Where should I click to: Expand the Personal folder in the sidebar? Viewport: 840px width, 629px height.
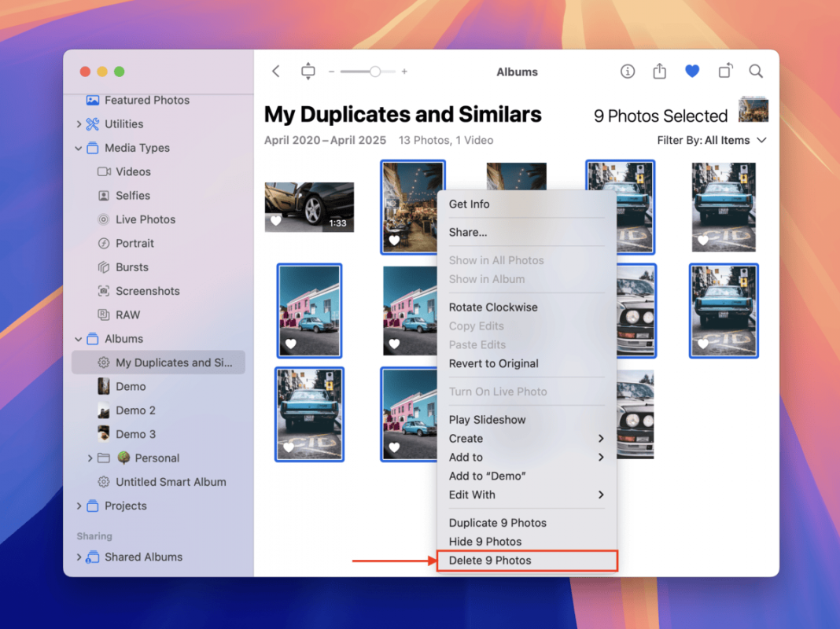tap(89, 458)
